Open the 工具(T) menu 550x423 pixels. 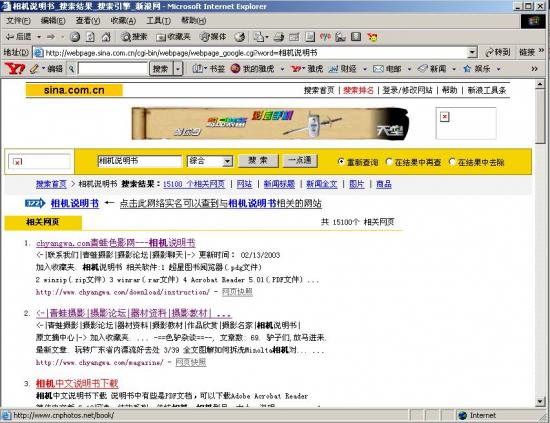tap(158, 21)
